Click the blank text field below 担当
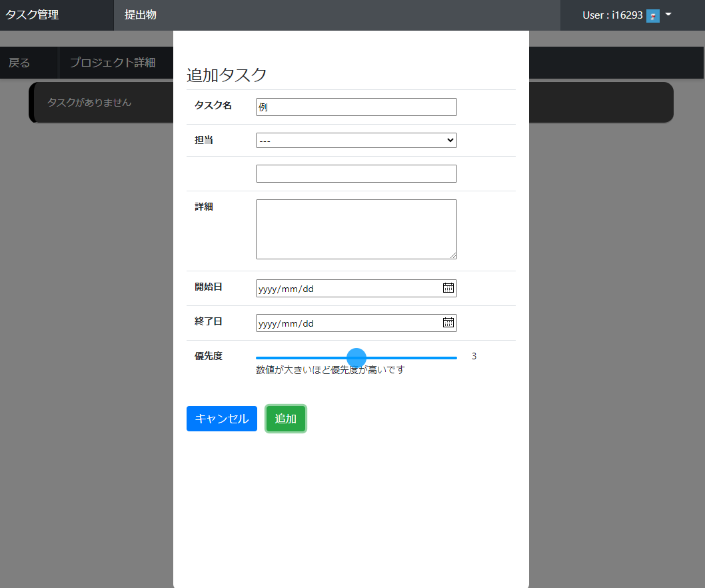The image size is (705, 588). (x=356, y=173)
